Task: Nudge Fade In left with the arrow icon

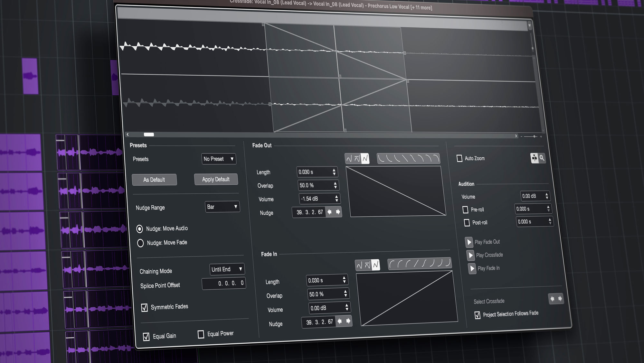Action: click(339, 321)
